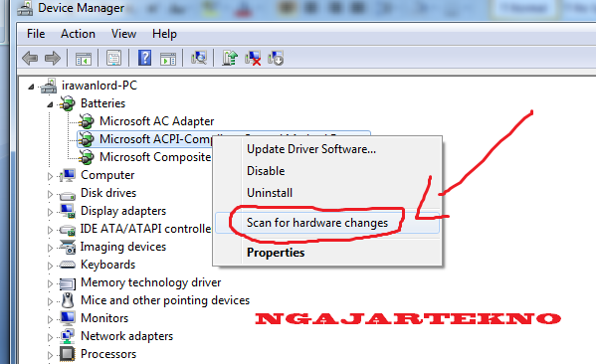Click the Mice and other pointing devices icon
The height and width of the screenshot is (364, 596).
[68, 300]
